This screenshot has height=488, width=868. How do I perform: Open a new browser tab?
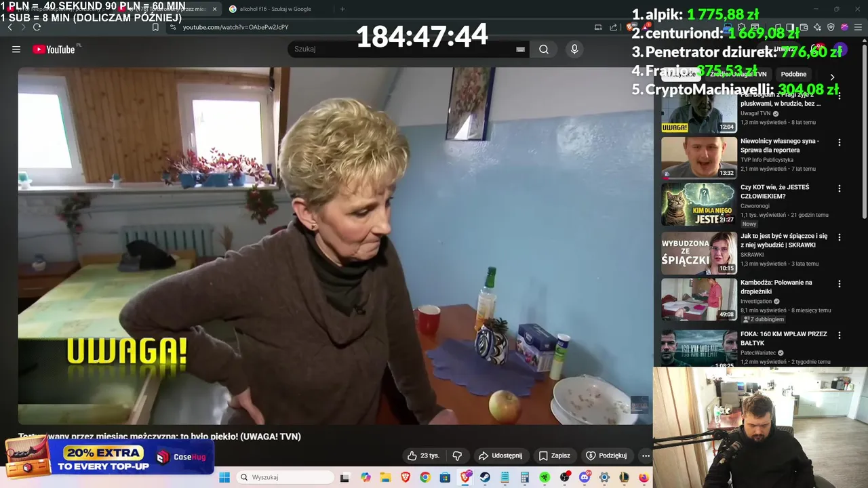342,9
